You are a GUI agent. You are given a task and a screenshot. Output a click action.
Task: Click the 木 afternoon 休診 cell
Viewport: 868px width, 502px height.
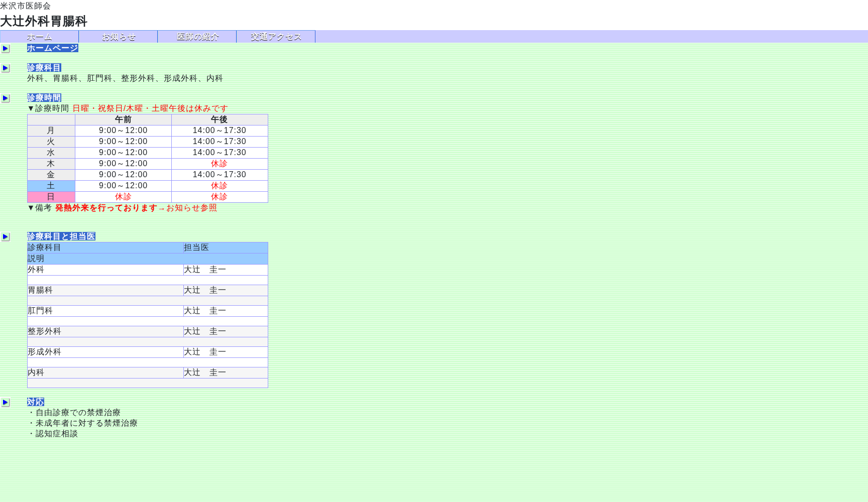pos(219,164)
